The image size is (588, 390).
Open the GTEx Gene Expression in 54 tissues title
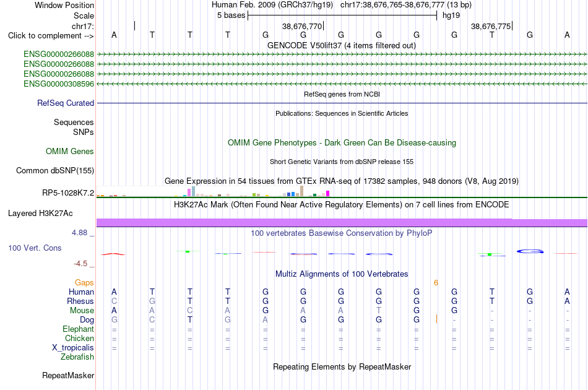click(342, 181)
